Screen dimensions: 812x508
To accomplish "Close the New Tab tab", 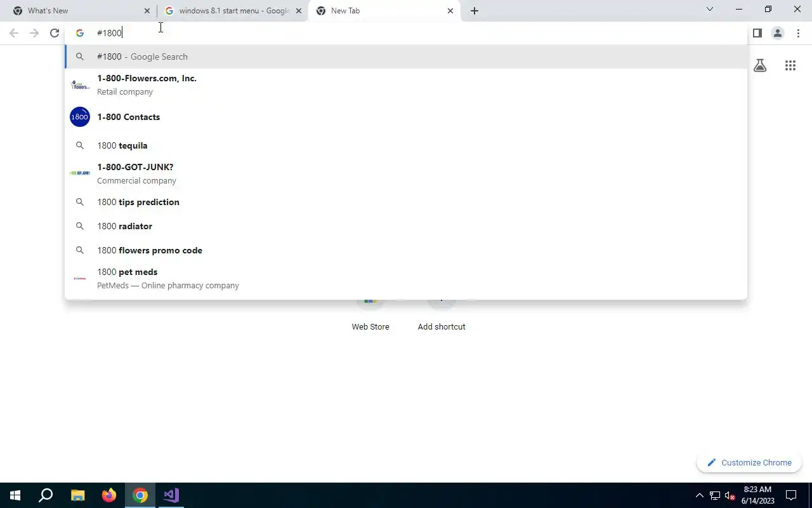I will (450, 11).
